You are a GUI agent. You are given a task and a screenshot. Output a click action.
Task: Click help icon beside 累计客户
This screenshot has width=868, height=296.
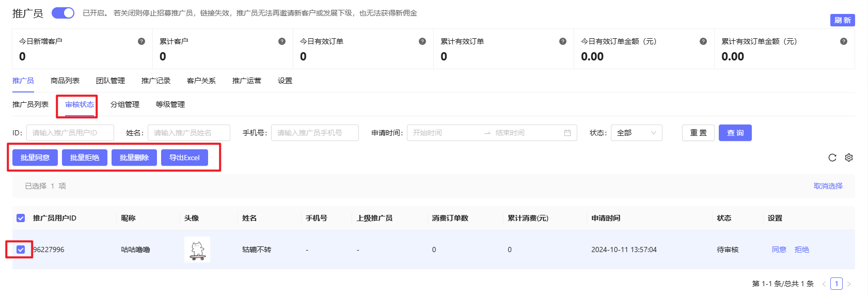pos(282,41)
